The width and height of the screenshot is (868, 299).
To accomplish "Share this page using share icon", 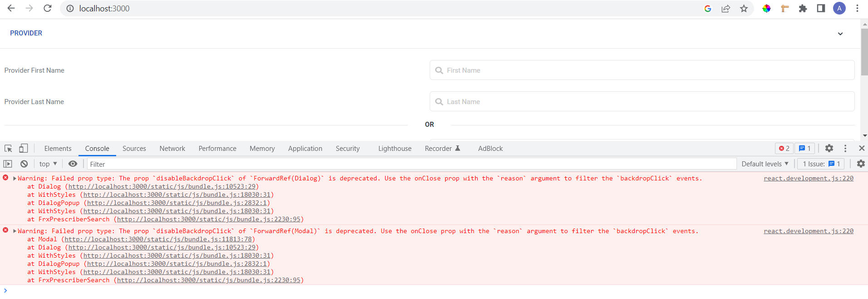I will (726, 9).
